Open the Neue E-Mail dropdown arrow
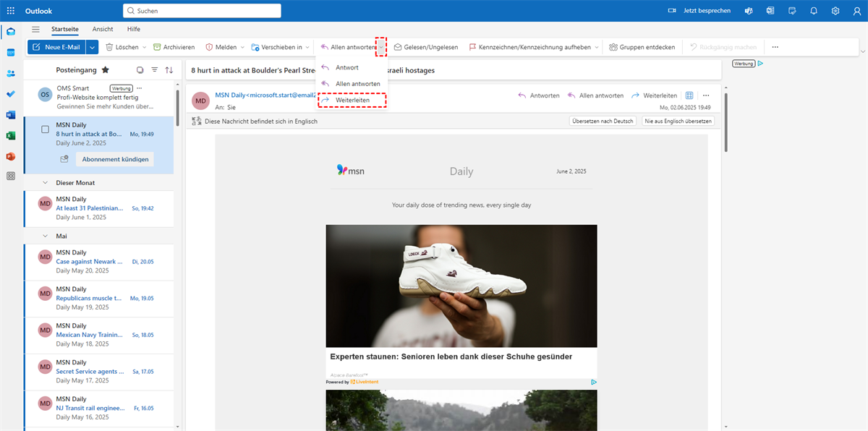 click(92, 47)
